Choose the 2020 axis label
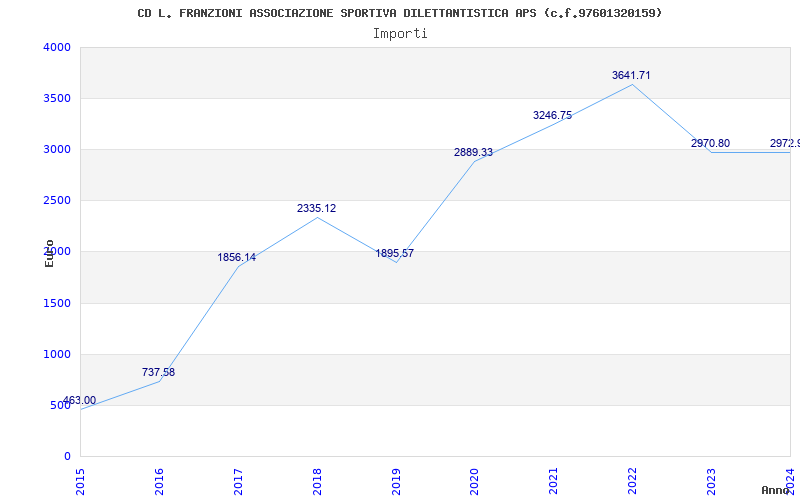Screen dimensions: 800x500 tap(475, 481)
